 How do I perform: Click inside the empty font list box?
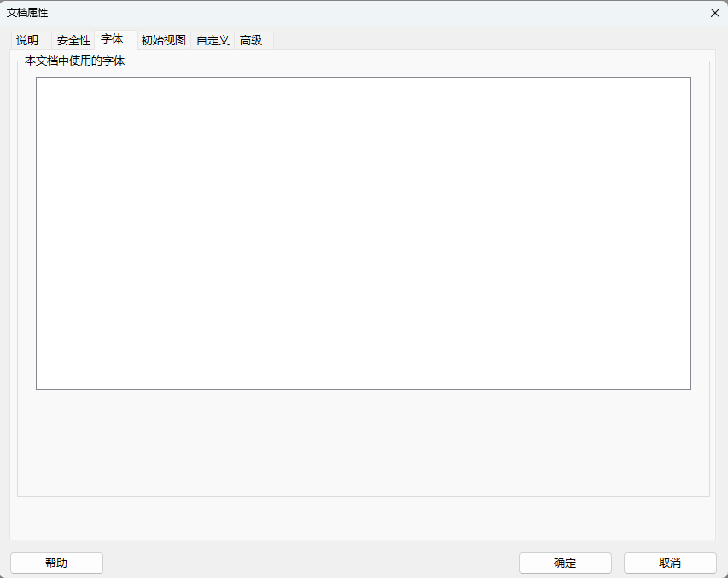(x=363, y=233)
